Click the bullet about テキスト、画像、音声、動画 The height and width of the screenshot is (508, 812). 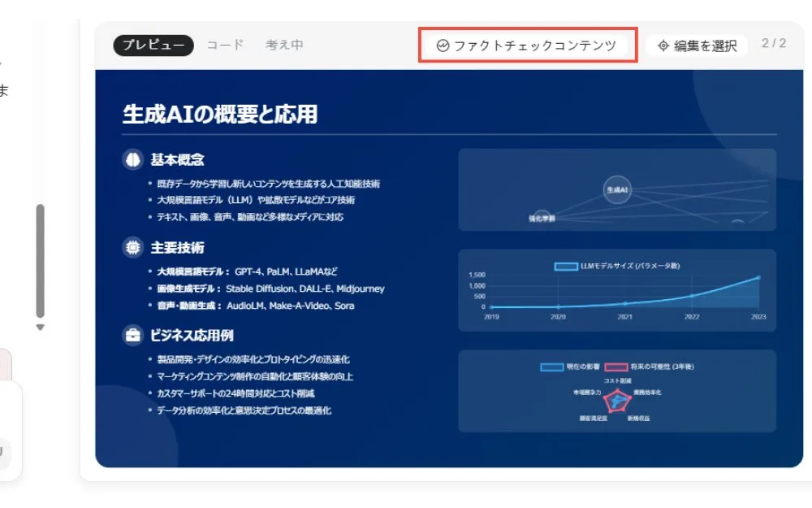(x=250, y=217)
